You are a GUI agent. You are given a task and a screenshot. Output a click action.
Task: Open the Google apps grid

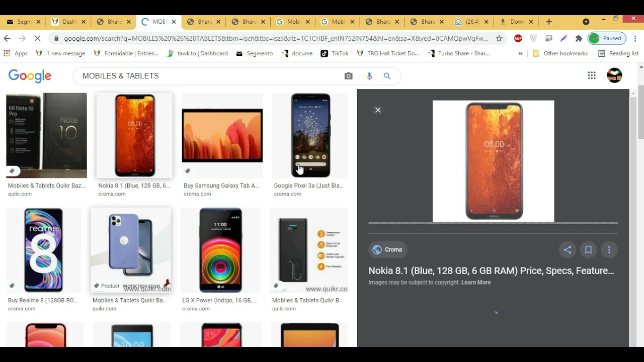point(592,75)
